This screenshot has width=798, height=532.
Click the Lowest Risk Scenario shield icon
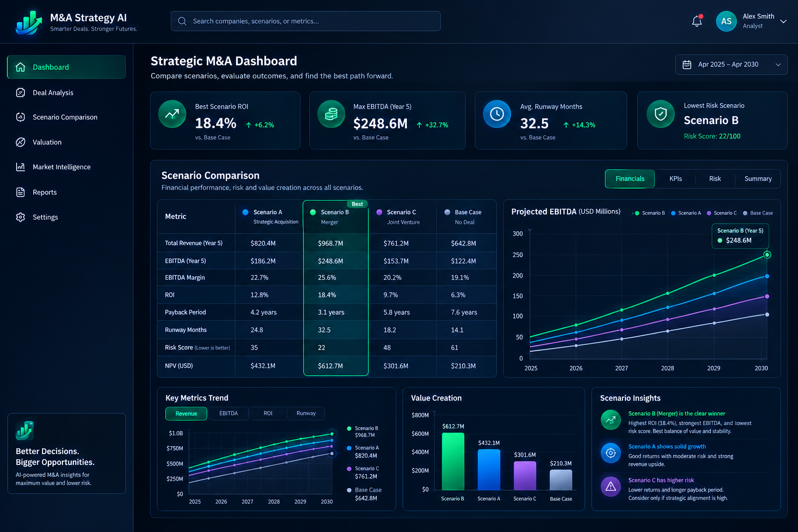[x=660, y=114]
